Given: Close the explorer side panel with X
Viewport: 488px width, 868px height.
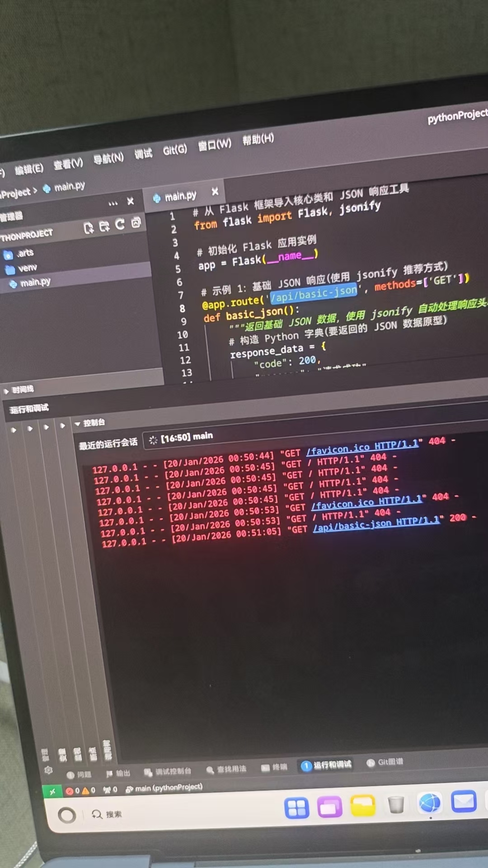Looking at the screenshot, I should click(x=130, y=201).
